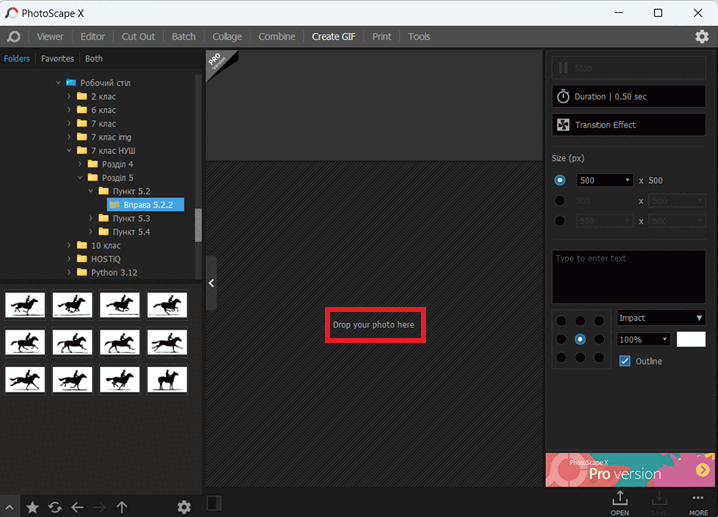This screenshot has height=517, width=718.
Task: Open PhotoScape X home circle icon
Action: point(14,37)
